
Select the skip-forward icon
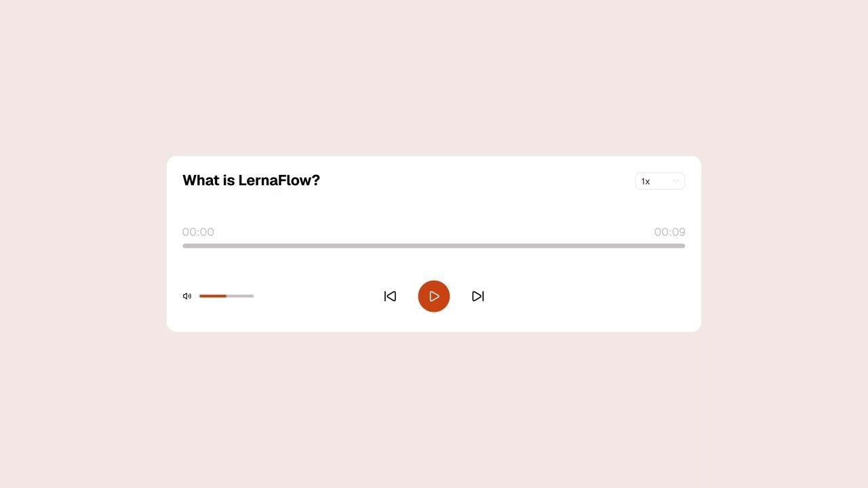pos(478,296)
